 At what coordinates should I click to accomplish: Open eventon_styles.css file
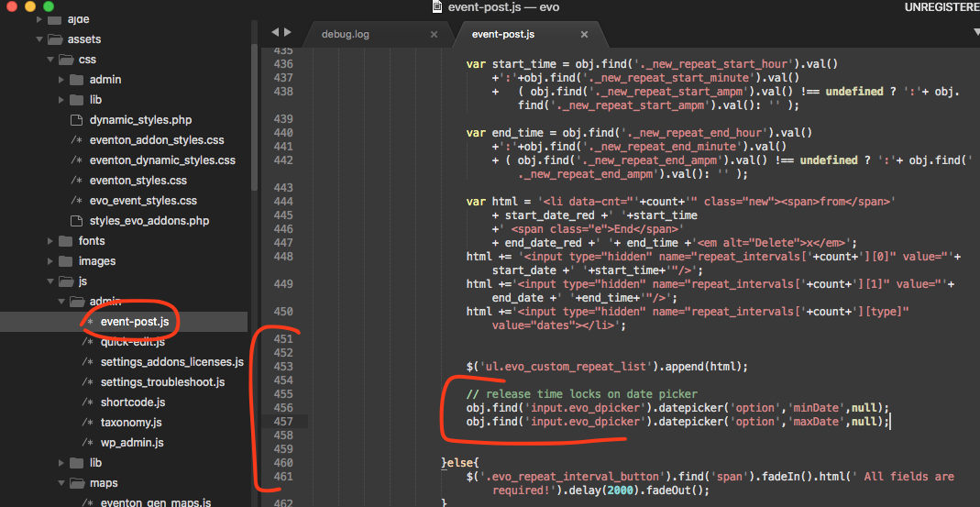click(138, 181)
